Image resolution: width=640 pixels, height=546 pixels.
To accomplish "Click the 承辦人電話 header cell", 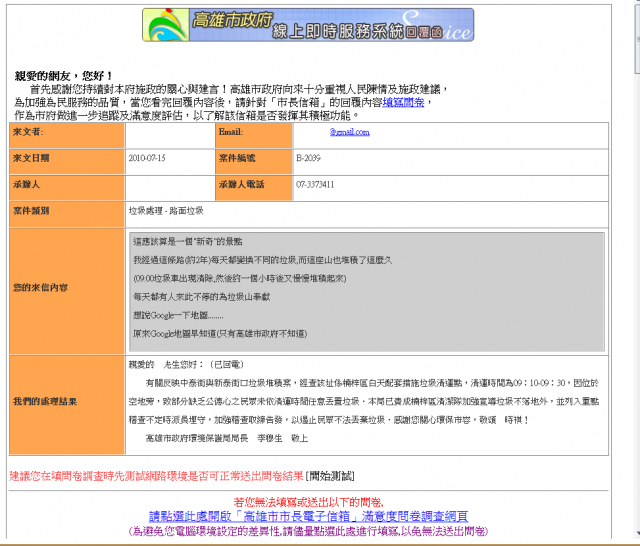I will pos(253,188).
